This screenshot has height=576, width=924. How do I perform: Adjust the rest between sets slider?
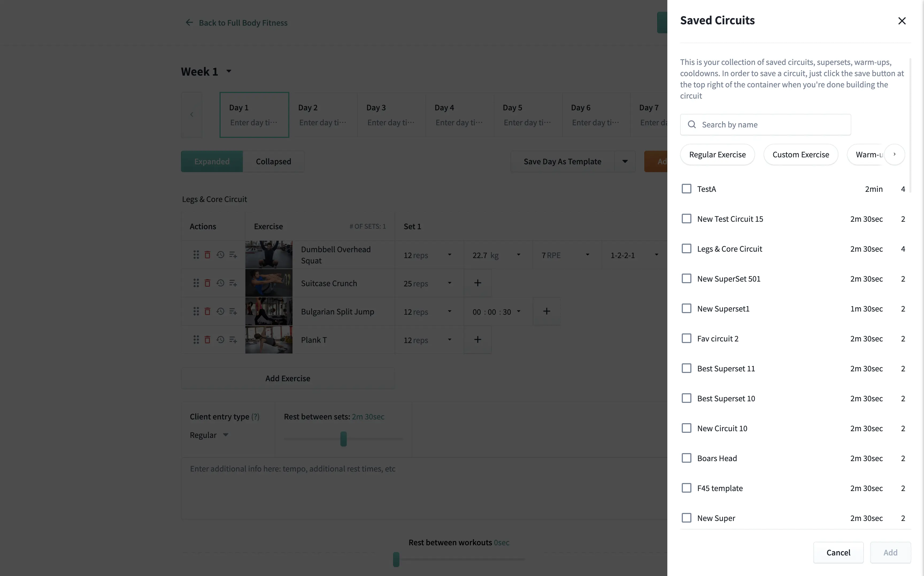343,439
